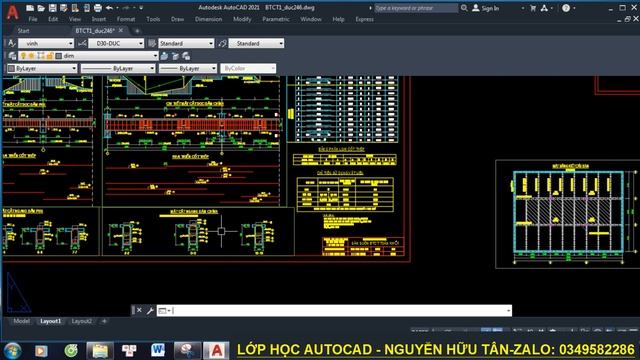
Task: Toggle dim layer freeze sun icon
Action: 31,56
